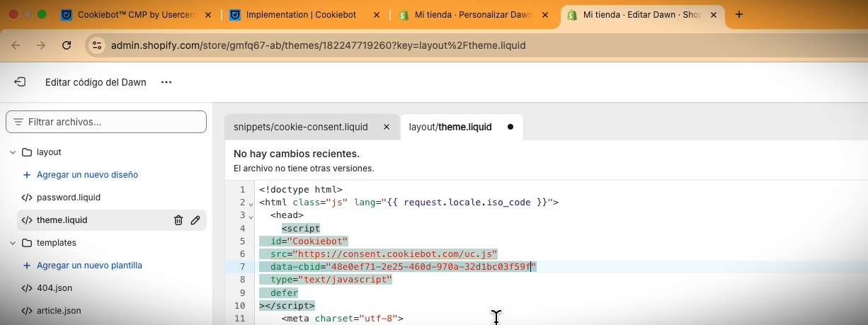Open a new browser tab with plus
This screenshot has height=325, width=868.
739,14
